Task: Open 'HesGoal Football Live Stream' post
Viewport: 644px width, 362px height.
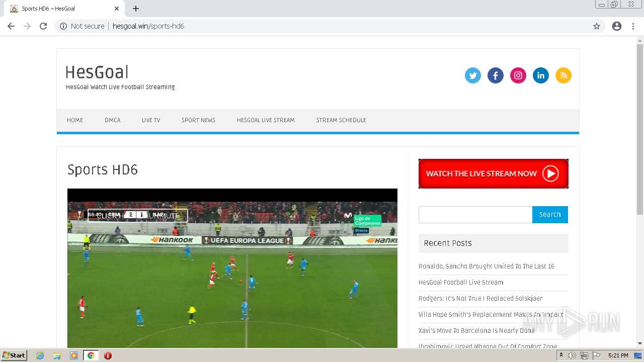Action: pyautogui.click(x=461, y=283)
